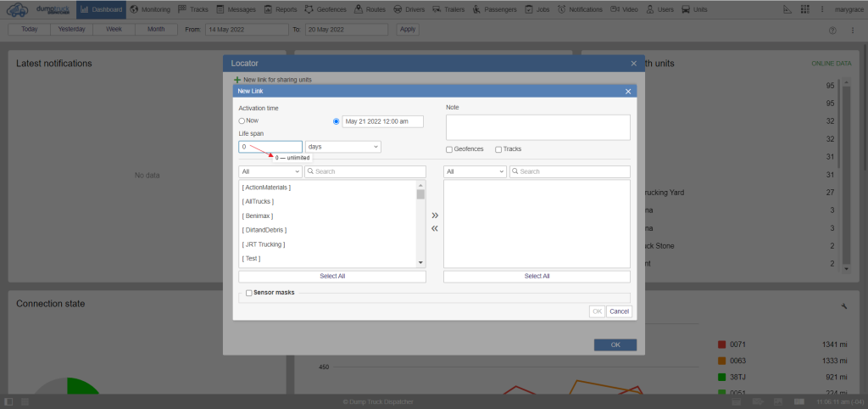Click the remove-units double left arrow
868x409 pixels.
[x=435, y=228]
